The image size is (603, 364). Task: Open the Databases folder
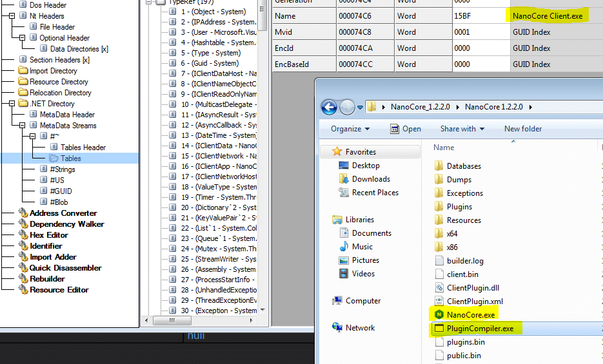coord(464,166)
